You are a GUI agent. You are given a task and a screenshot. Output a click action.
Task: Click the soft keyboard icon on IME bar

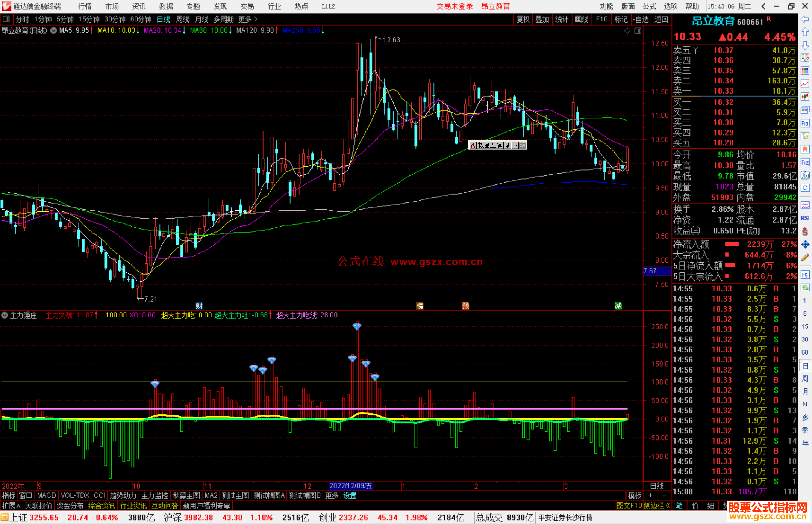(523, 145)
